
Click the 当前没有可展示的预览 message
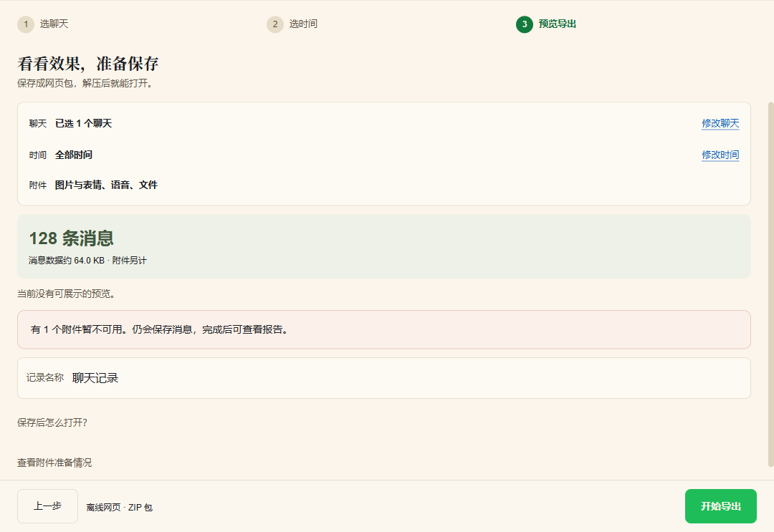click(x=67, y=294)
